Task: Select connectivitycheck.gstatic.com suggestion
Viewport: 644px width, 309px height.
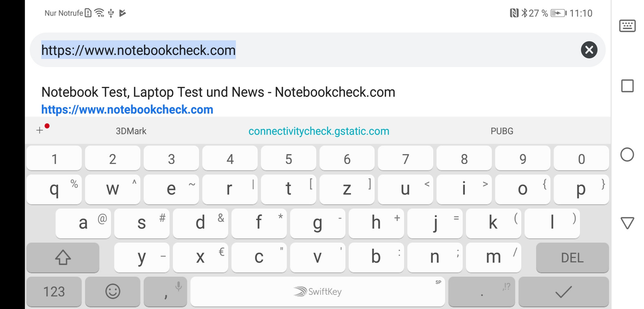Action: pyautogui.click(x=319, y=131)
